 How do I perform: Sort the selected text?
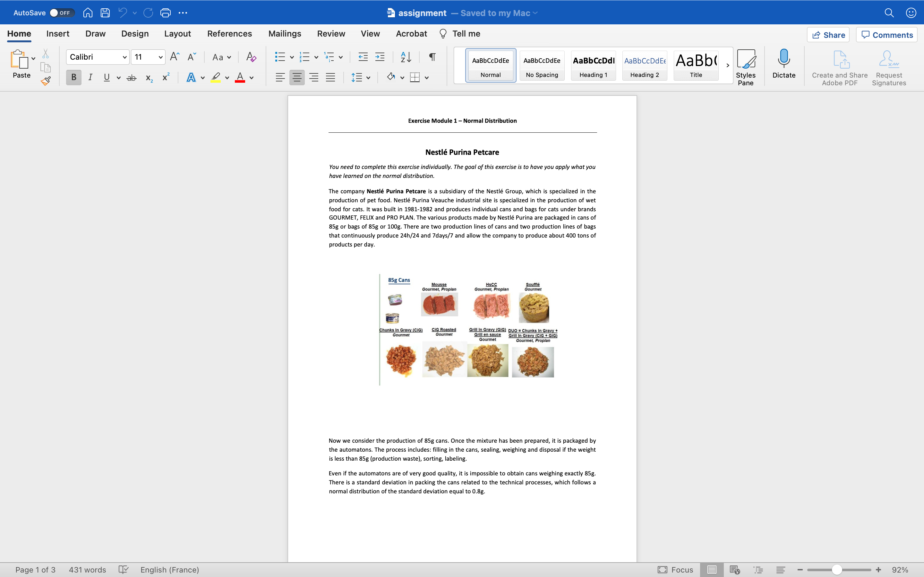[406, 57]
